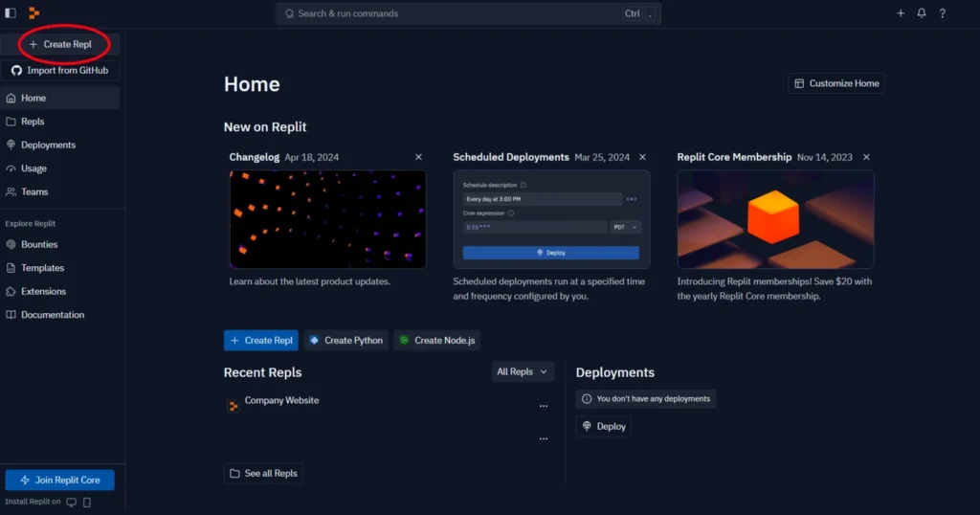
Task: Click the Search & run commands field
Action: pyautogui.click(x=468, y=13)
